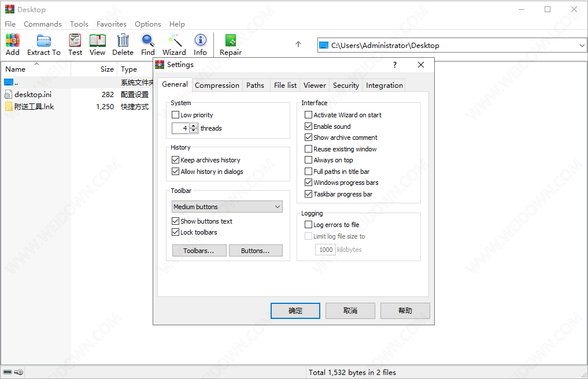Screen dimensions: 588x379
Task: Click the Repair archive icon
Action: [x=231, y=40]
